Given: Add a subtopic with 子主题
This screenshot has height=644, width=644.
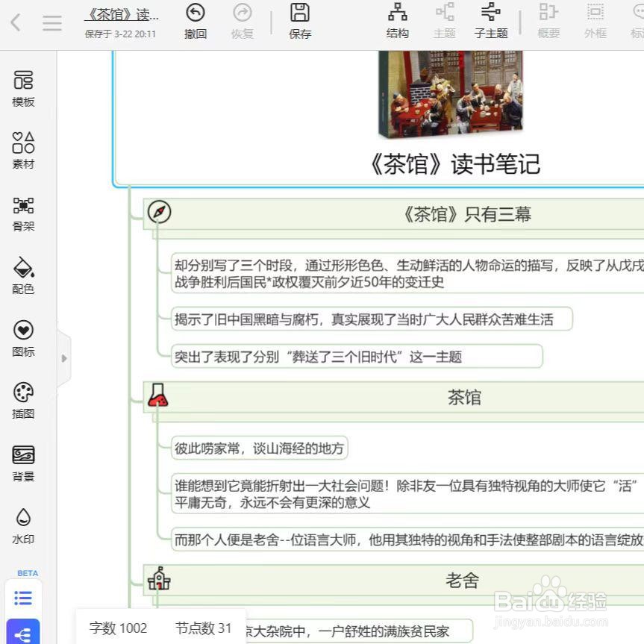Looking at the screenshot, I should coord(491,22).
